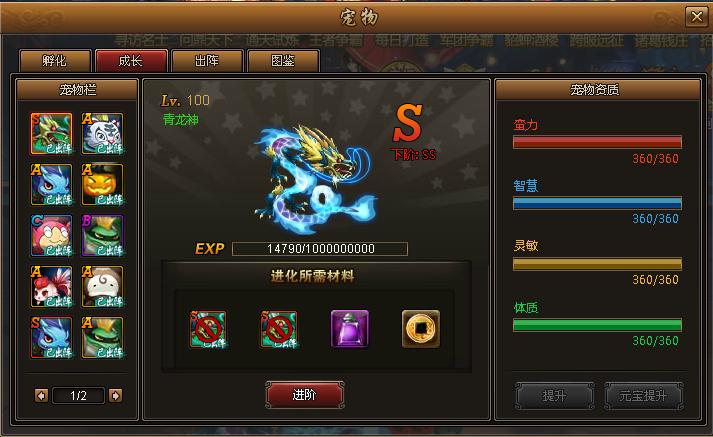713x437 pixels.
Task: Click the 元宝提升 button
Action: click(643, 396)
